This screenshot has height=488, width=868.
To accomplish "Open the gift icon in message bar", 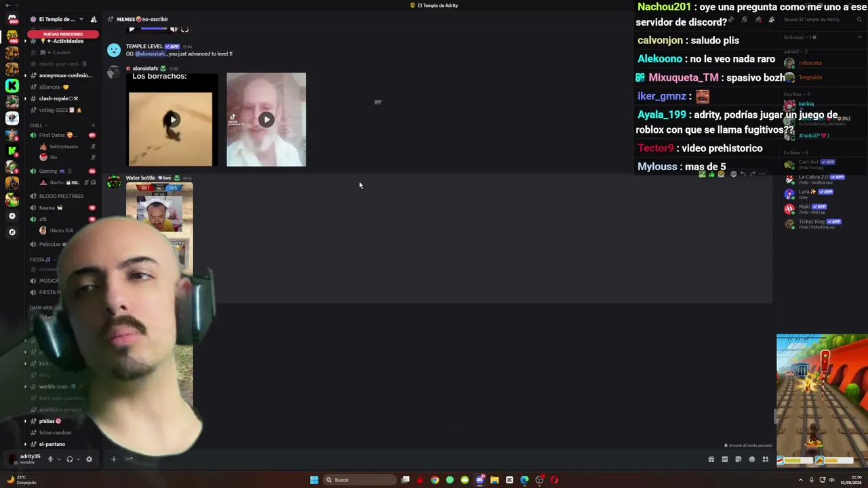I will click(x=711, y=459).
